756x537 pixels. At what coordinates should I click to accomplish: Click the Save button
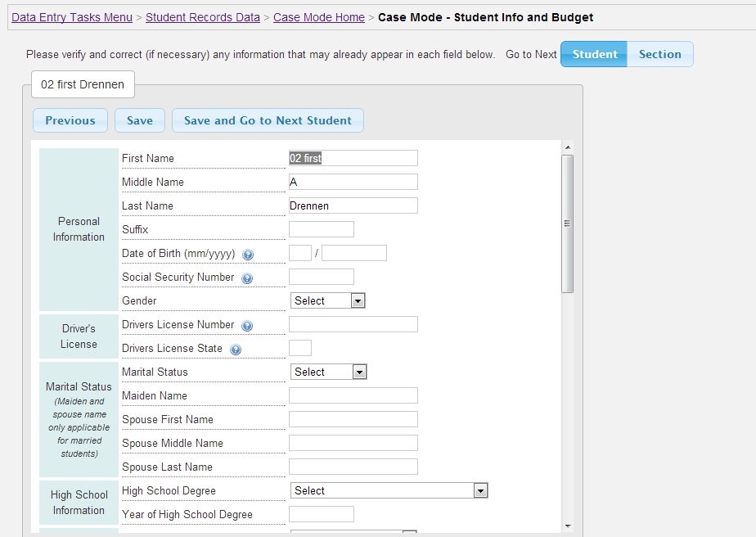pyautogui.click(x=140, y=120)
